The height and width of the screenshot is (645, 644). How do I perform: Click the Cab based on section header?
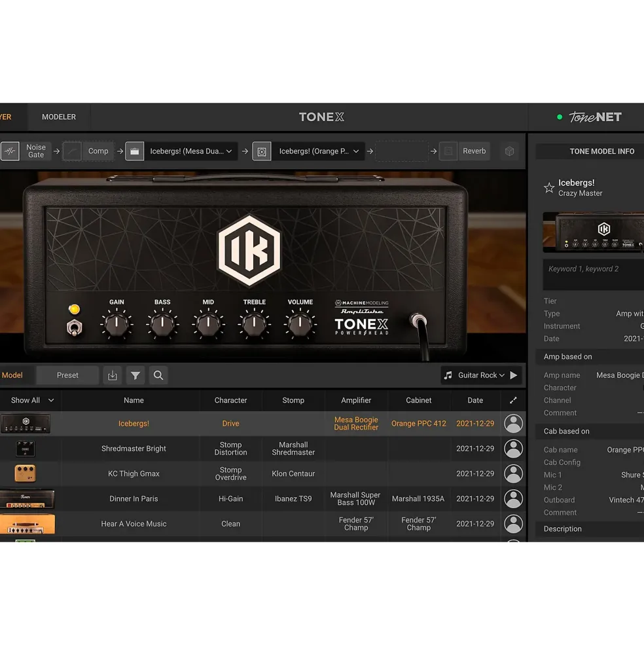point(590,431)
